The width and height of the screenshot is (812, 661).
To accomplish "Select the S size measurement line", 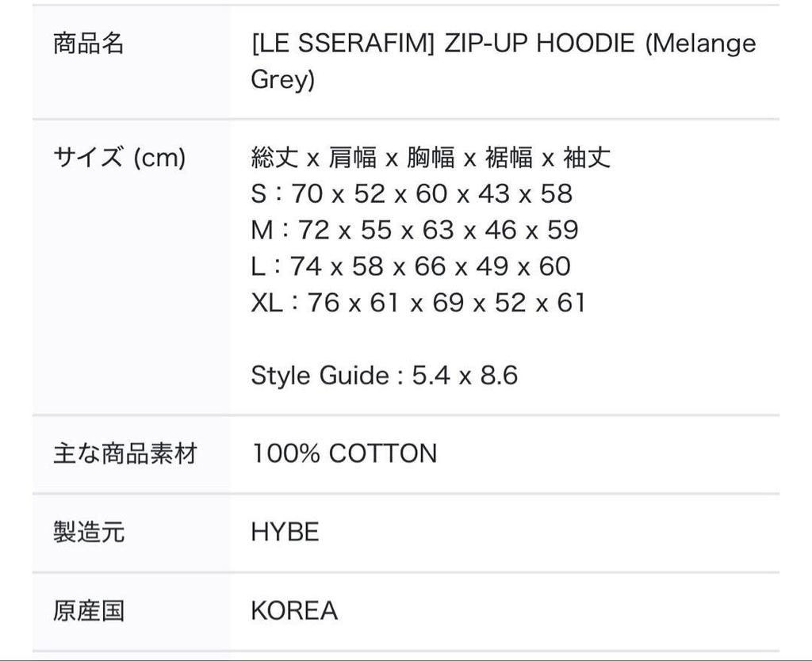I will [412, 194].
